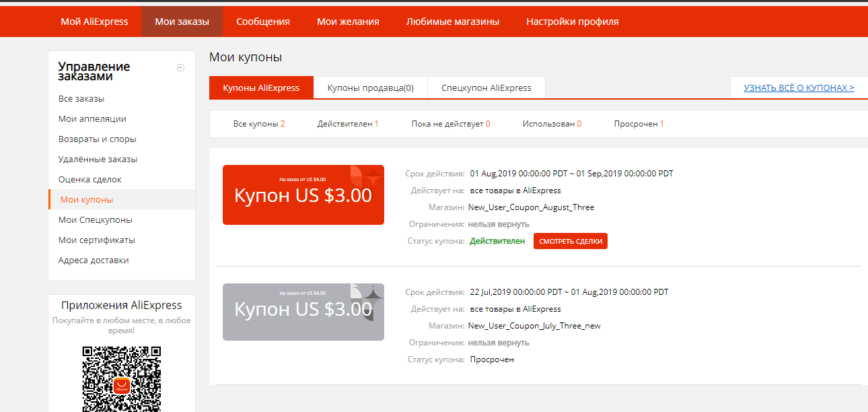The height and width of the screenshot is (412, 868).
Task: Open Адреса доставки in sidebar
Action: (x=94, y=261)
